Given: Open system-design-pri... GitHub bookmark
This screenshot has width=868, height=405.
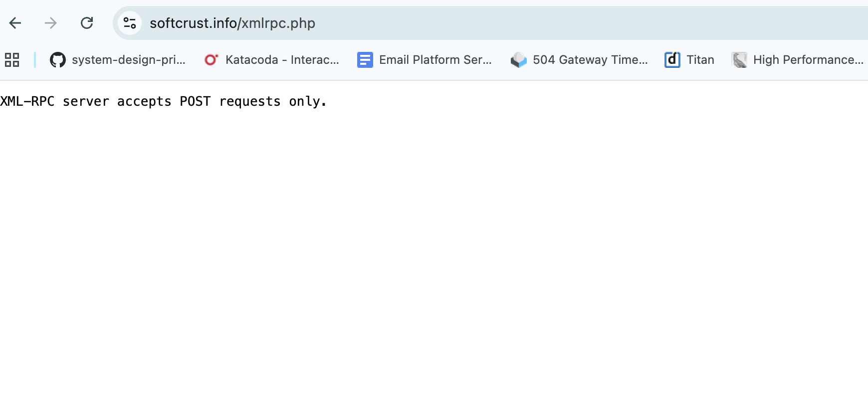Looking at the screenshot, I should coord(118,60).
